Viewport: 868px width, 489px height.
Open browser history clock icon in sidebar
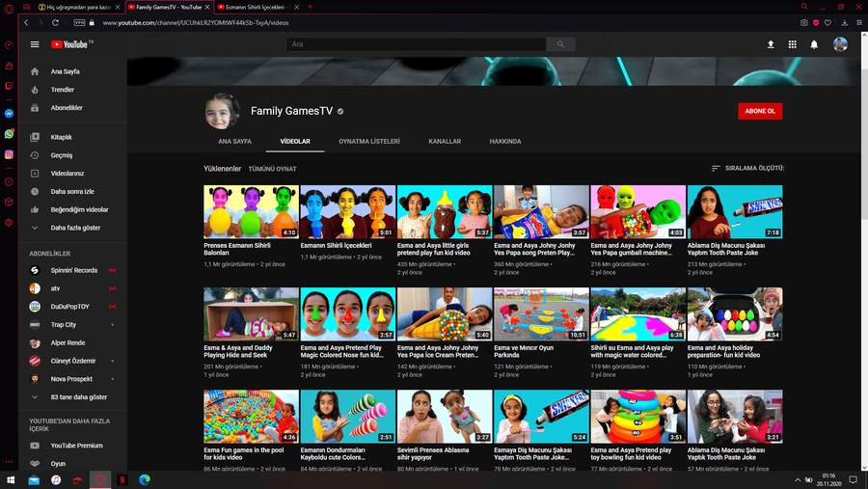pos(9,181)
